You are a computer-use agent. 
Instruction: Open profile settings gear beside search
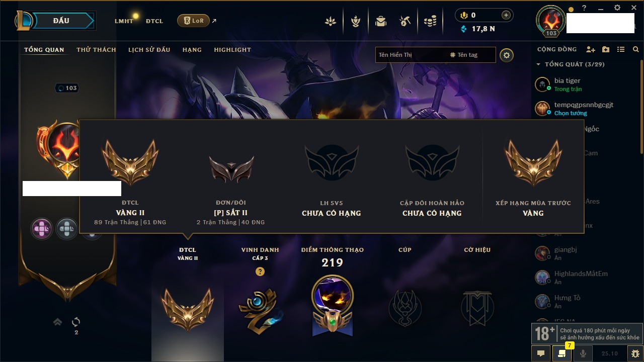pyautogui.click(x=507, y=55)
